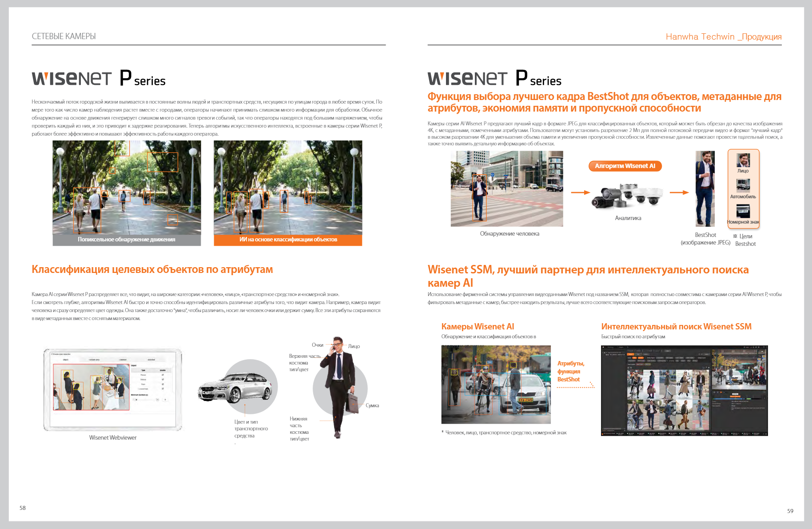Image resolution: width=812 pixels, height=529 pixels.
Task: Click the full-body BestShot man image
Action: pos(705,188)
